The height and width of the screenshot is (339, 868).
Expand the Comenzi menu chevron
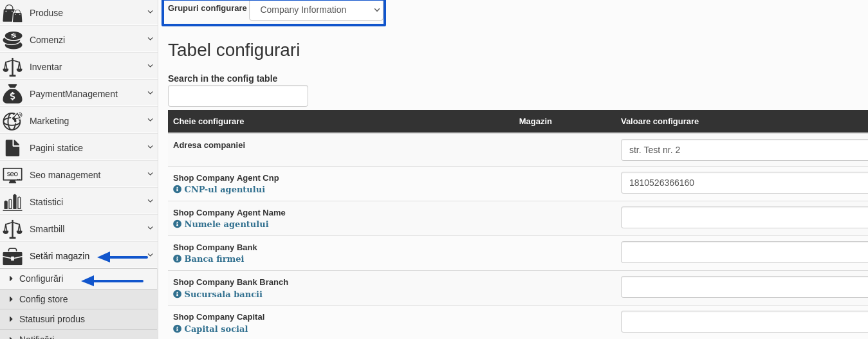150,39
